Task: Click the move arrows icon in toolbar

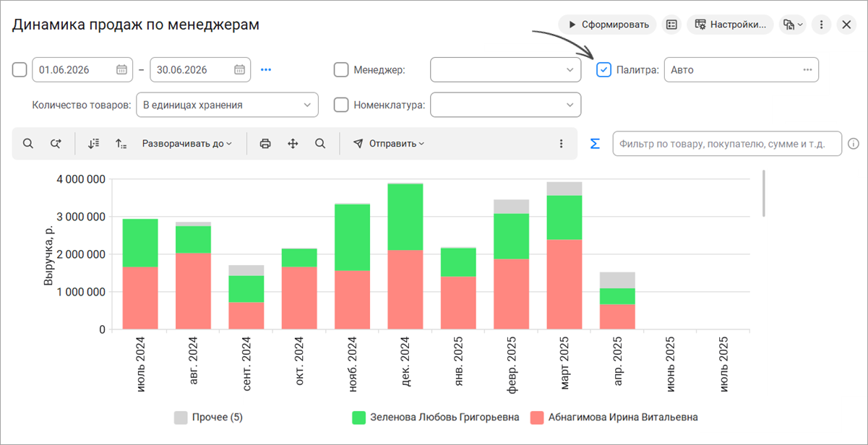Action: (x=293, y=144)
